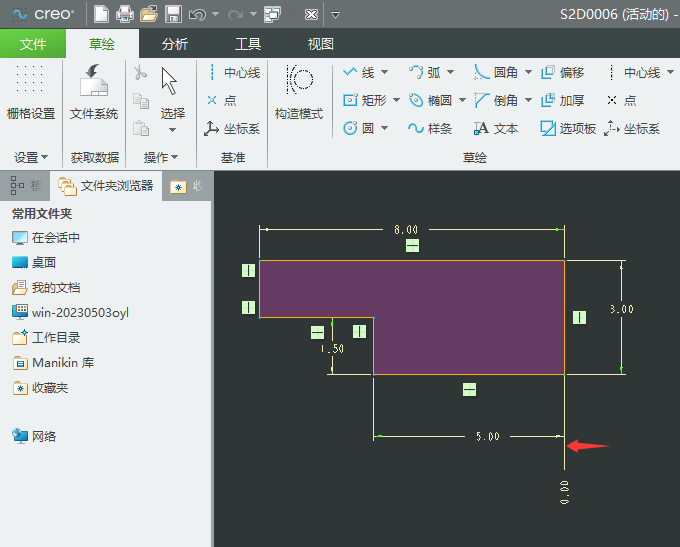Open the 圆 dropdown arrow

(384, 128)
